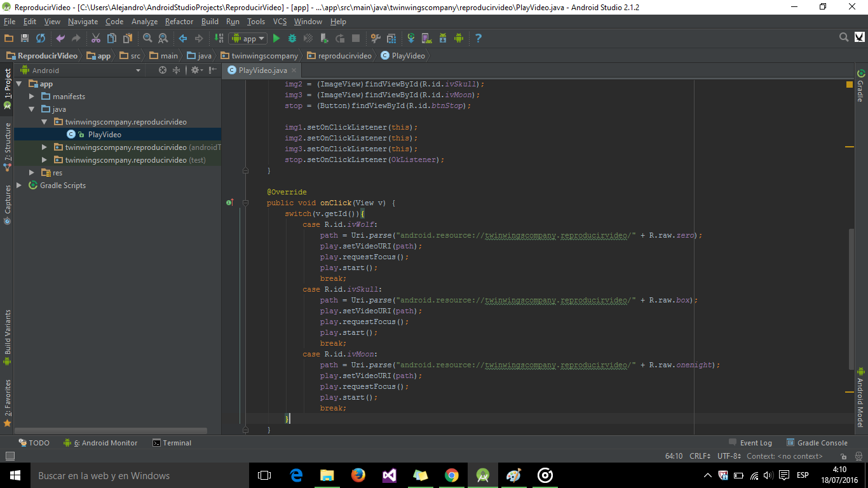Toggle the TODO tool window

(34, 443)
